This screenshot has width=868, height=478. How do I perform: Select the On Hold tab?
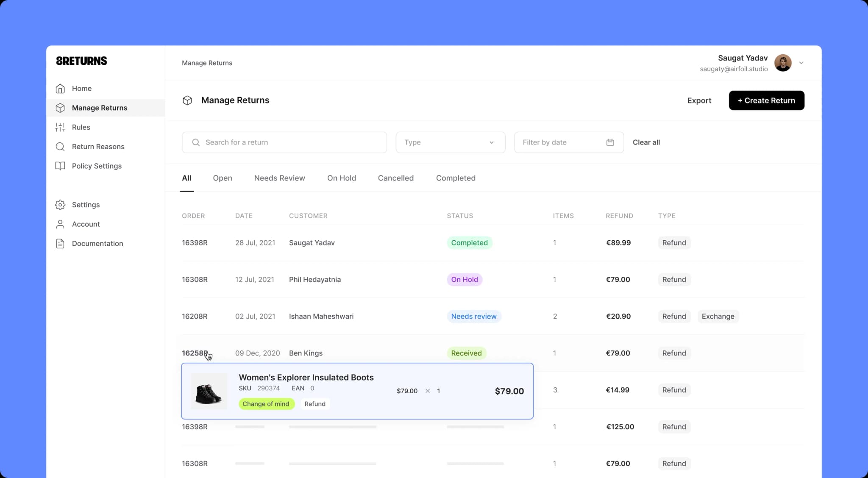tap(341, 178)
